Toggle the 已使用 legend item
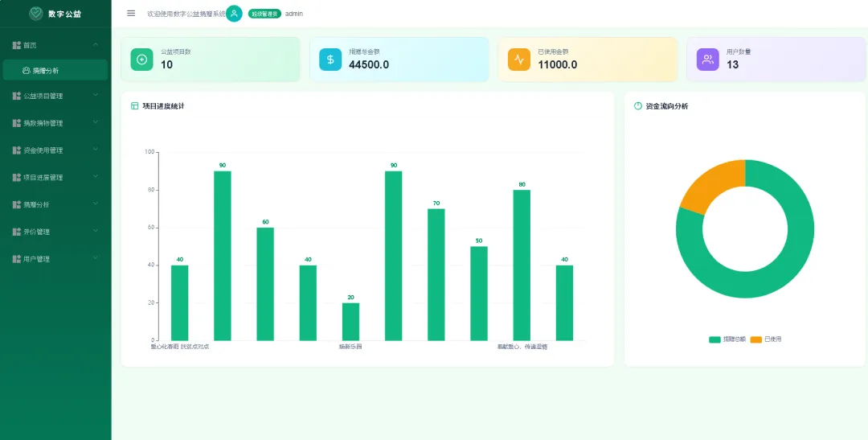 tap(766, 339)
